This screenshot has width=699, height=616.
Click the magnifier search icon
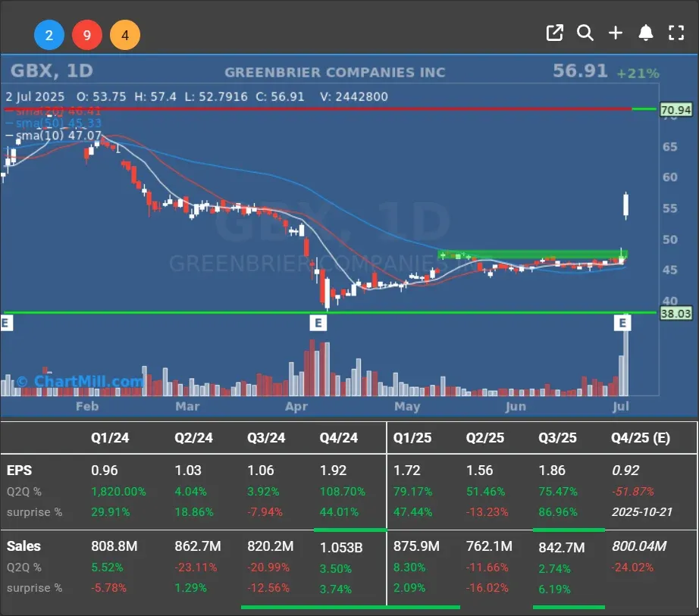tap(585, 33)
